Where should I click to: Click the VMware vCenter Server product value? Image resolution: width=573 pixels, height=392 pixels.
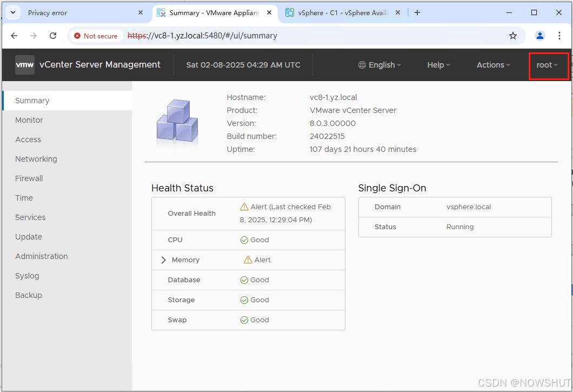click(352, 110)
